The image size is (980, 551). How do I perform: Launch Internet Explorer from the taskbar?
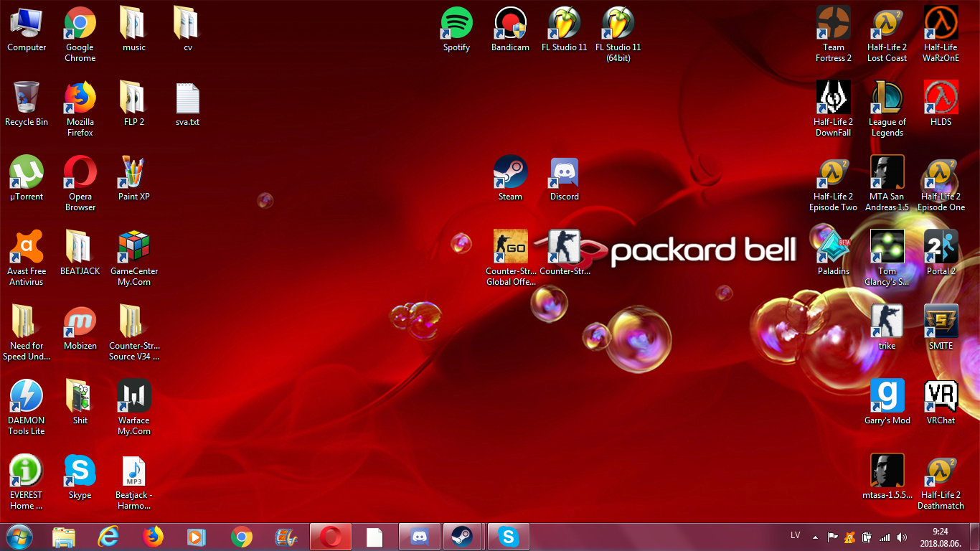(108, 537)
